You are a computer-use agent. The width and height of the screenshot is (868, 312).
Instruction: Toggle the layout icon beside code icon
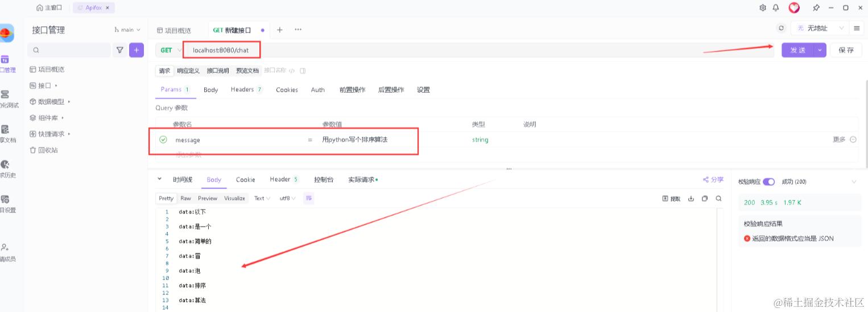[x=303, y=71]
